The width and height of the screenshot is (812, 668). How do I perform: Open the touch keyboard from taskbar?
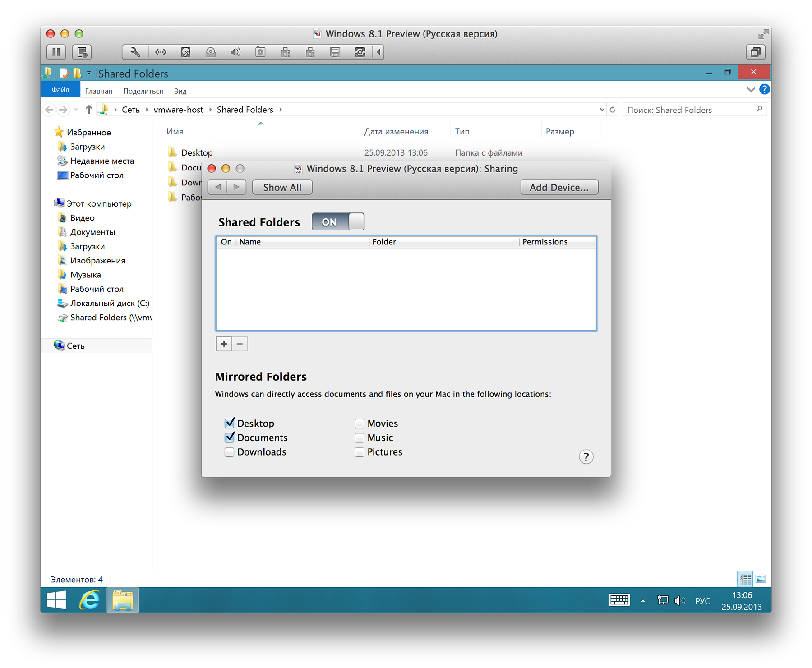[619, 600]
